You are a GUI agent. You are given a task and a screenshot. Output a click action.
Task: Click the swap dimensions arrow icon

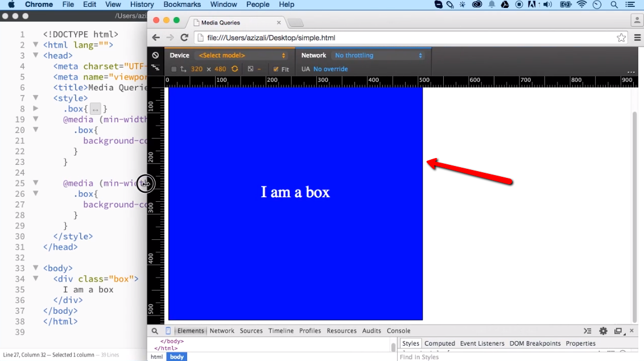[182, 68]
